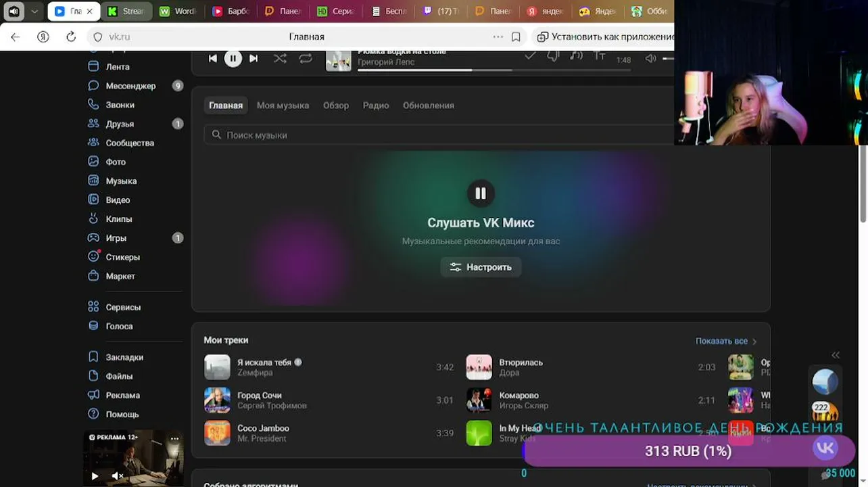Click the Показать все link in Мои треки
The width and height of the screenshot is (868, 487).
(726, 341)
